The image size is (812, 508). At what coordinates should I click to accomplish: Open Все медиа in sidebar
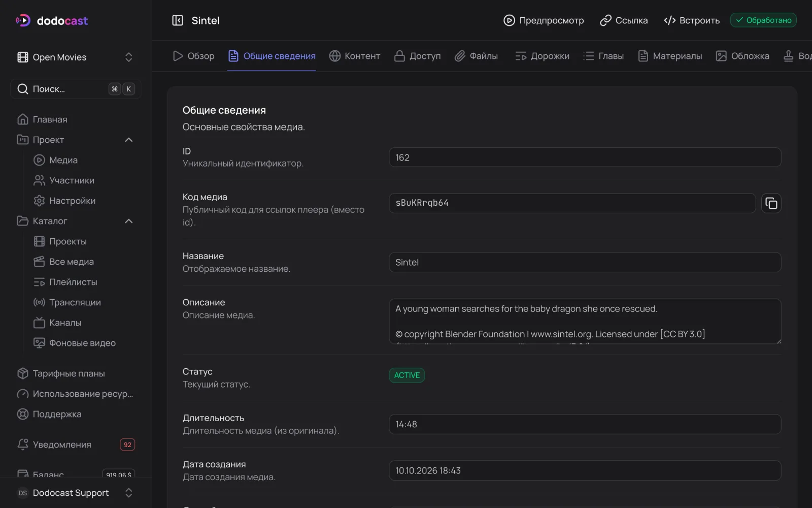(84, 262)
